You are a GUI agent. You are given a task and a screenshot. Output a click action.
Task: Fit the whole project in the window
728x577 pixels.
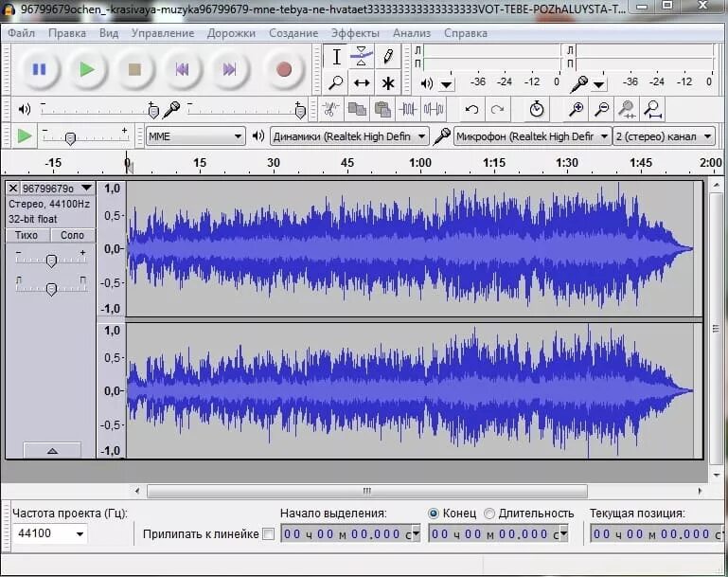[653, 109]
